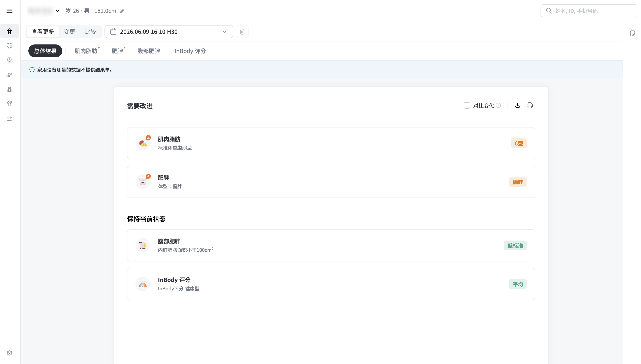Open the 腹部肥胖 tab
This screenshot has width=641, height=364.
coord(149,51)
